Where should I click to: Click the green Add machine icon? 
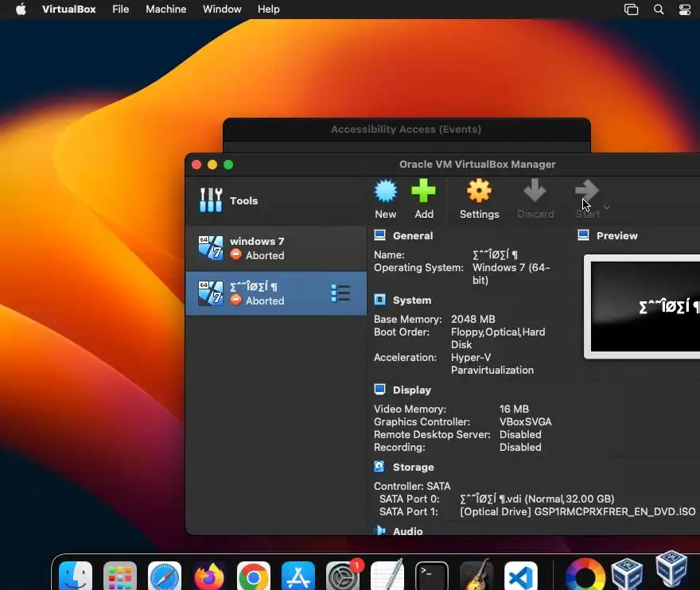(x=423, y=191)
